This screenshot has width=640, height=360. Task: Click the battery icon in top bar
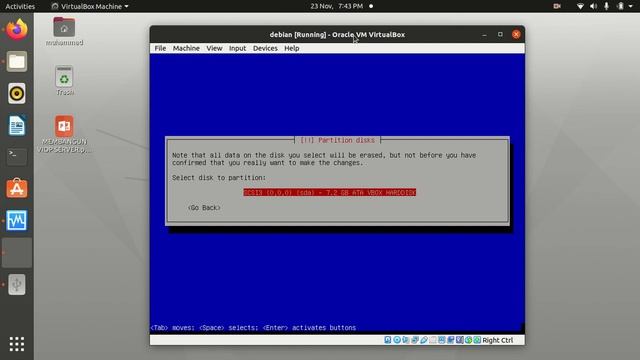[x=620, y=6]
